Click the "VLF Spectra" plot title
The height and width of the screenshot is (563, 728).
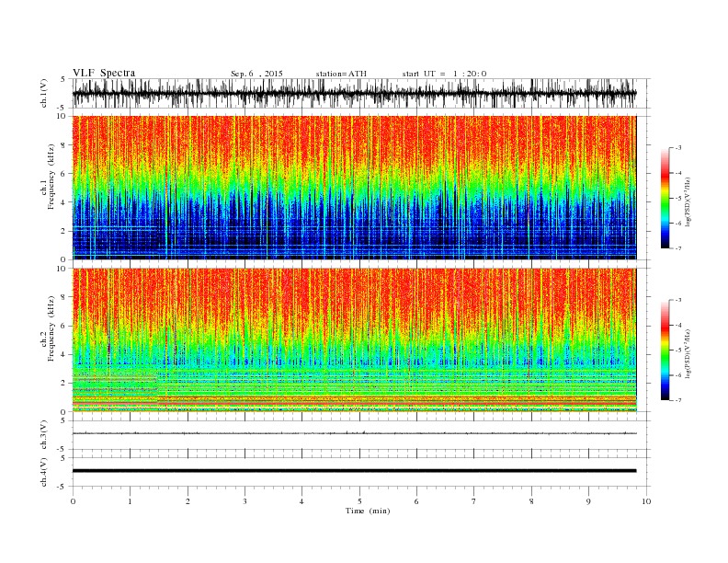pos(104,73)
